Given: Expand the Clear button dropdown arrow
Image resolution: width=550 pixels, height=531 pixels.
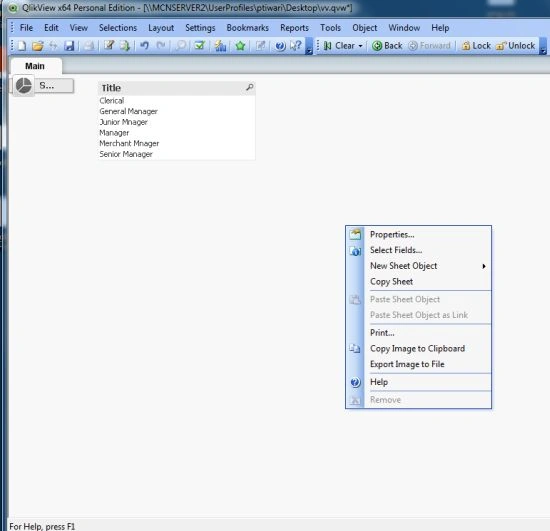Looking at the screenshot, I should point(360,46).
